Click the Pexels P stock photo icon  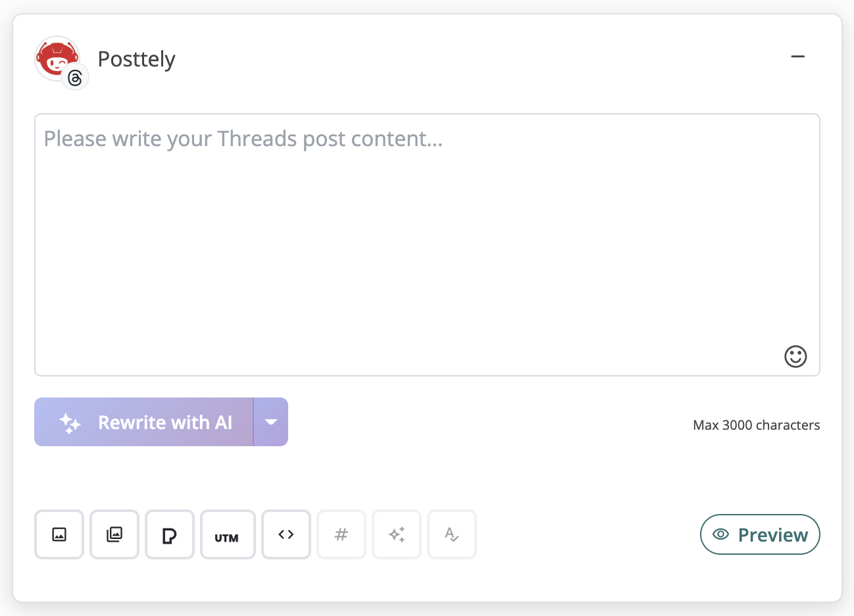point(170,534)
